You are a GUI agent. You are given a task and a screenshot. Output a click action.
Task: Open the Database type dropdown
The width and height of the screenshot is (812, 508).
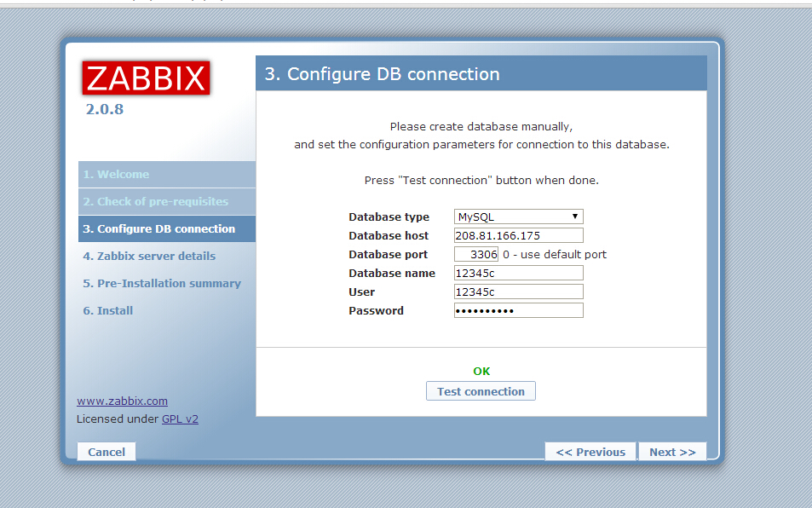[x=518, y=216]
